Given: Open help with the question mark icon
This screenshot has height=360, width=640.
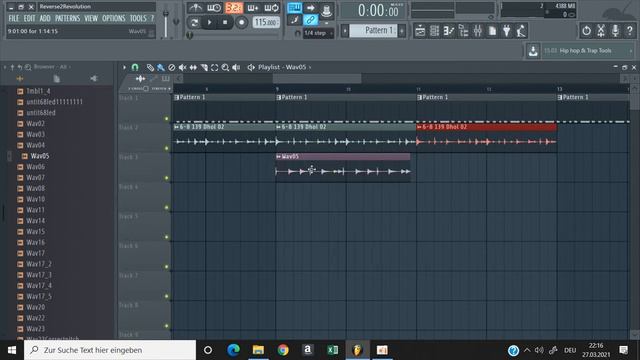Looking at the screenshot, I should click(x=629, y=31).
